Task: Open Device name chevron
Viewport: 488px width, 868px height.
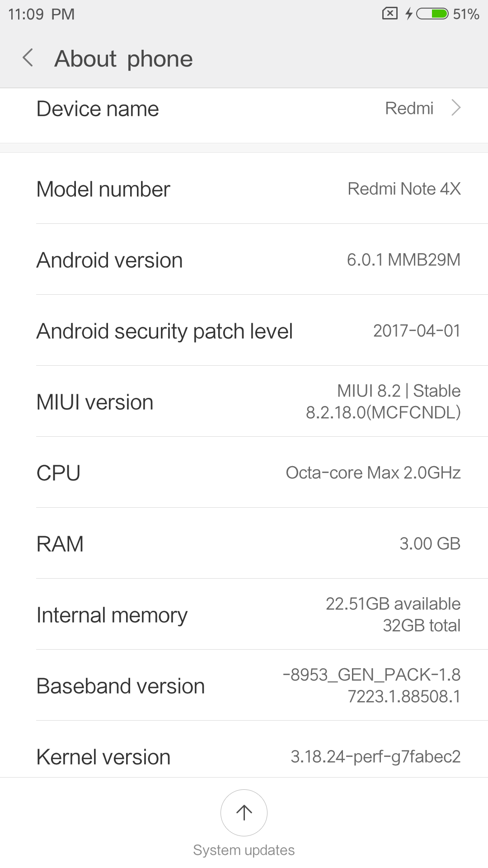Action: coord(456,108)
